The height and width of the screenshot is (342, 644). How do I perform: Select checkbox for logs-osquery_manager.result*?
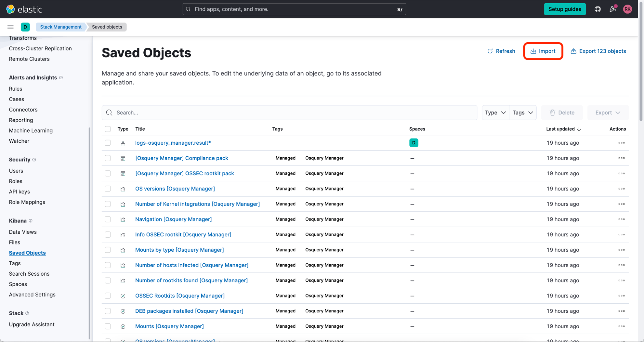(108, 143)
